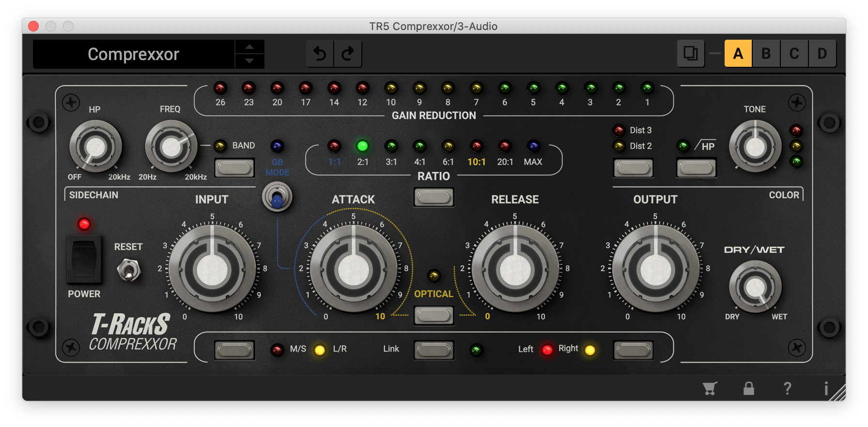The height and width of the screenshot is (427, 868).
Task: Close the plugin window with the red button
Action: click(x=33, y=26)
